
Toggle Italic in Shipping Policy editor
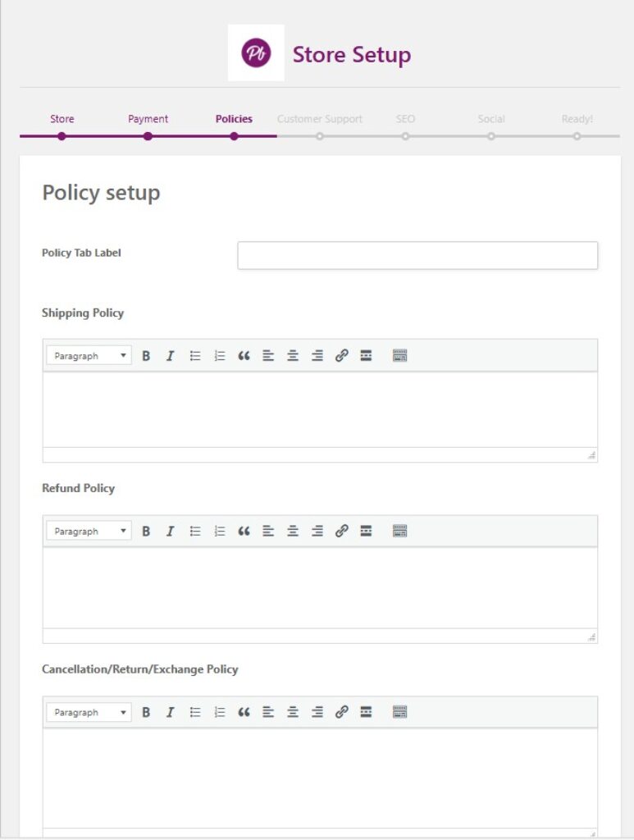pyautogui.click(x=171, y=356)
